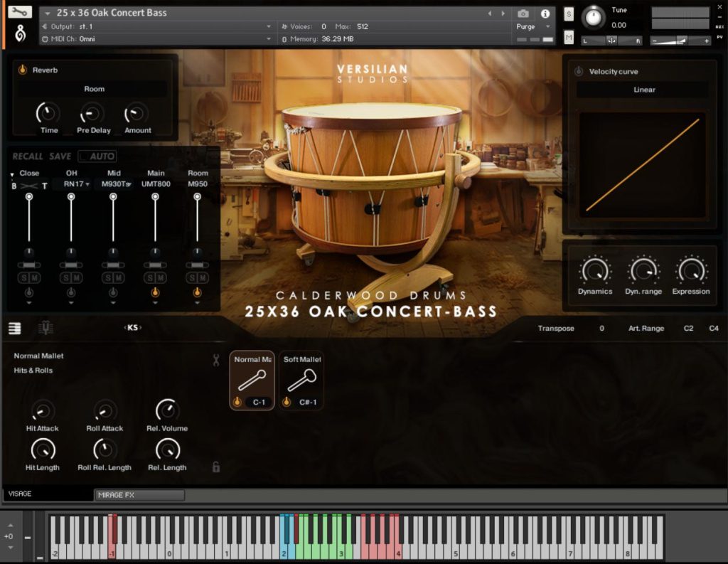The width and height of the screenshot is (728, 564).
Task: Toggle the Reverb power button
Action: pyautogui.click(x=22, y=70)
